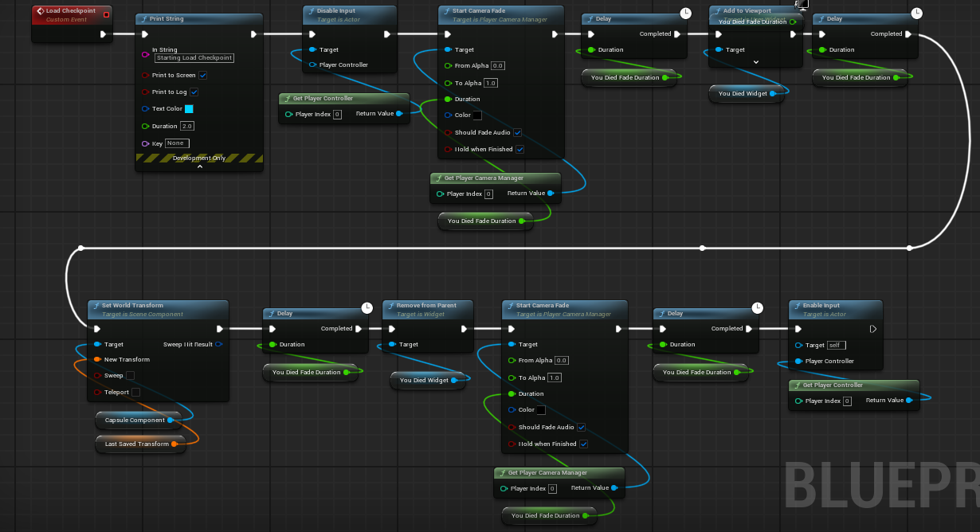Open black Color swatch on Start Camera Fade after Remove from Parent
This screenshot has width=980, height=532.
click(x=541, y=410)
